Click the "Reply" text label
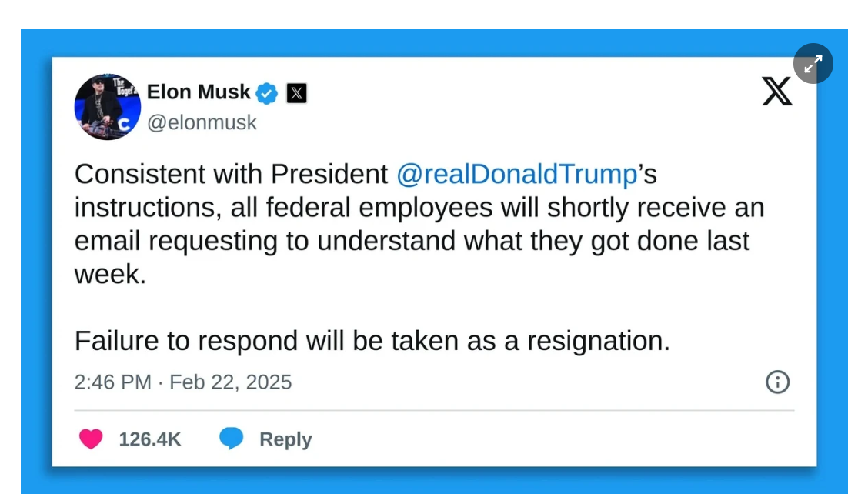Screen dimensions: 868x504 click(x=285, y=439)
